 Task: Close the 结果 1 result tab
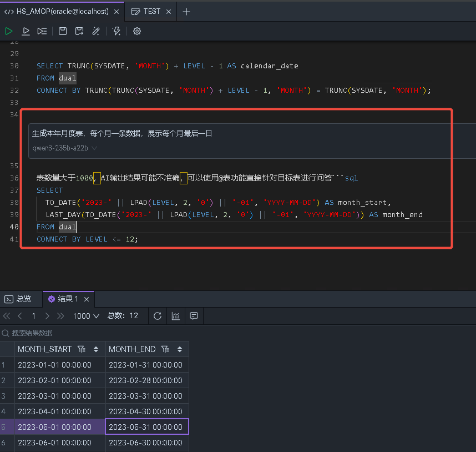[x=87, y=299]
